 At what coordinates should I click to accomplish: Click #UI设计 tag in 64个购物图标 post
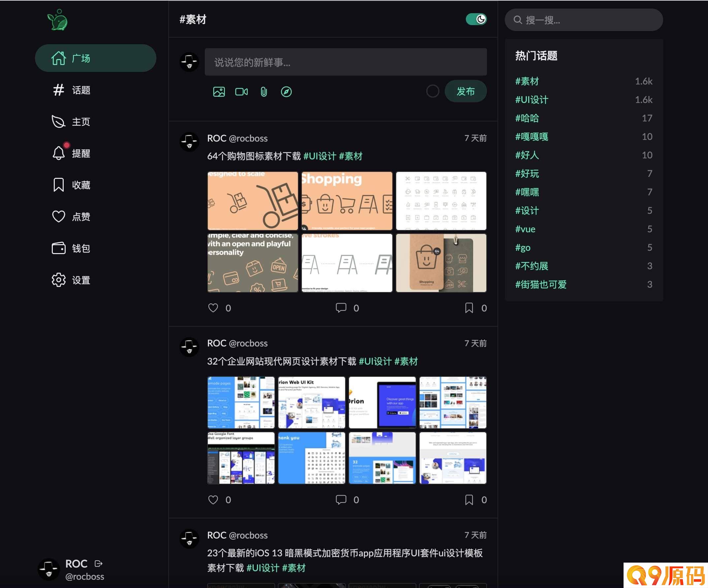[320, 156]
